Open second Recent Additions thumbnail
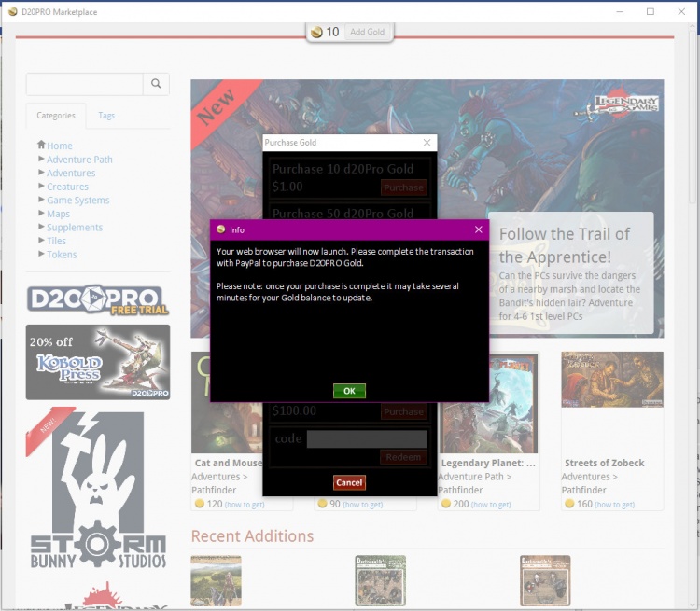The height and width of the screenshot is (611, 700). coord(381,580)
